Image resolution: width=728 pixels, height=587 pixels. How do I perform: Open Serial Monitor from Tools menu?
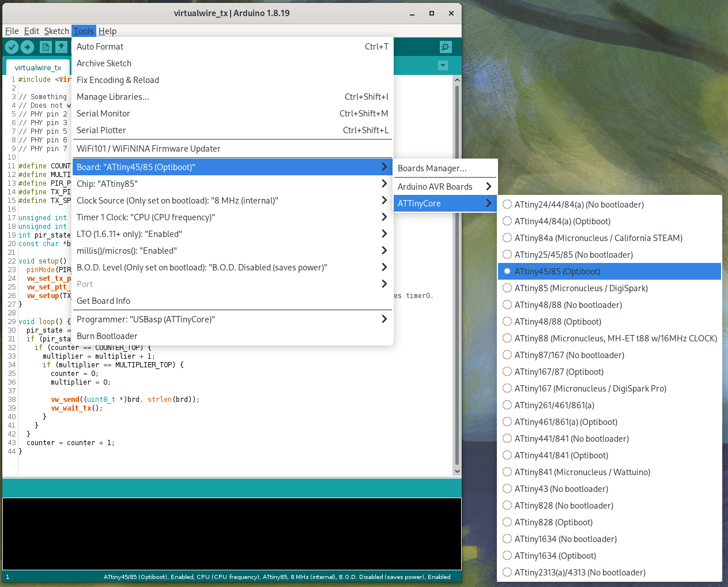pyautogui.click(x=232, y=114)
